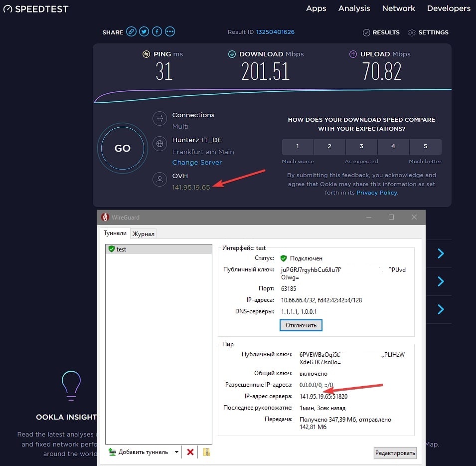Click the Ping icon
476x466 pixels.
146,54
